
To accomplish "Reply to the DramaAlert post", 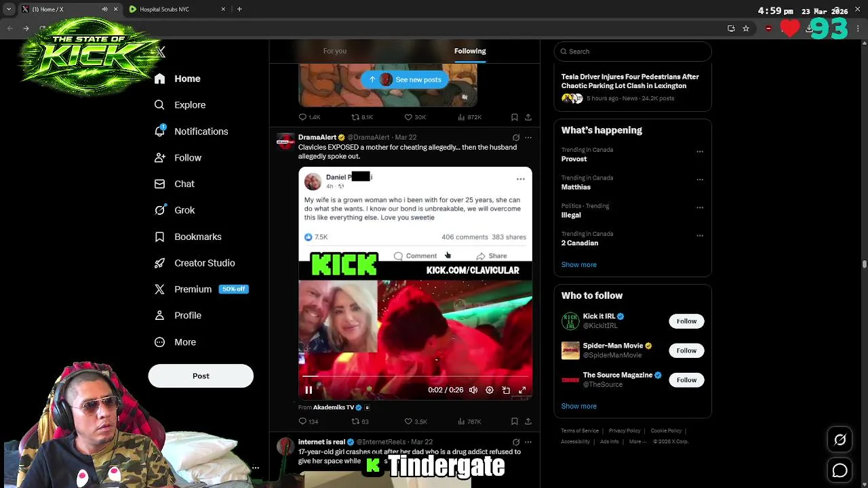I will [309, 422].
